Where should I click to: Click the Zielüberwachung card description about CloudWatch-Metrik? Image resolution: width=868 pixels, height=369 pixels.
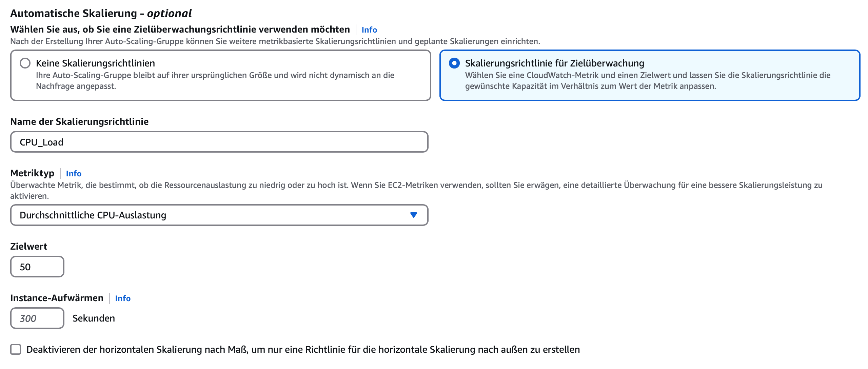point(648,81)
